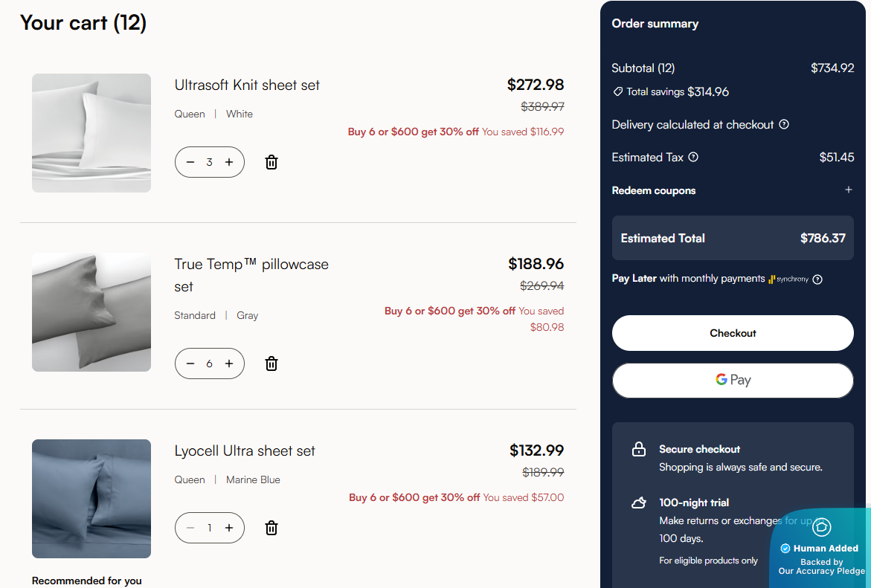
Task: Open delivery info tooltip icon
Action: click(x=783, y=125)
